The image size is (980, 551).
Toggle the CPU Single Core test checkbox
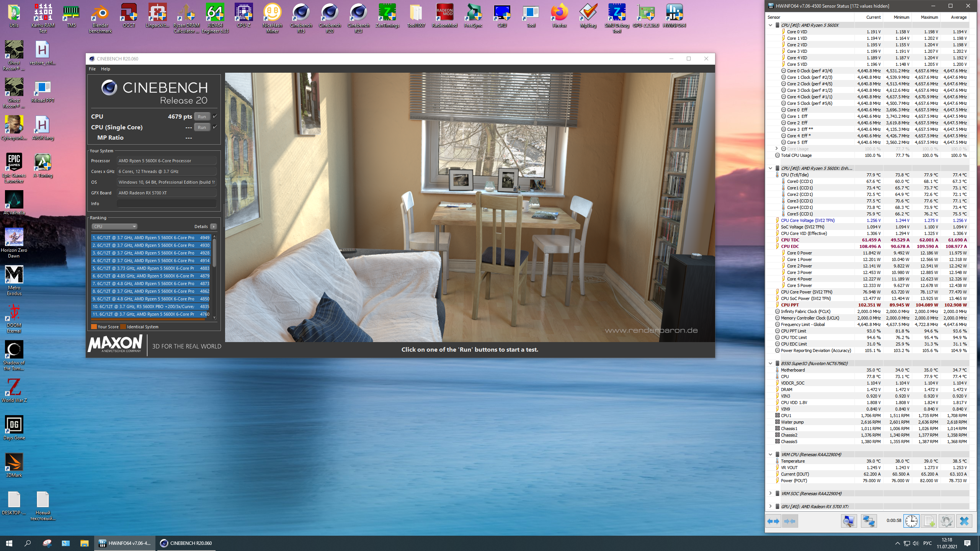pyautogui.click(x=215, y=127)
